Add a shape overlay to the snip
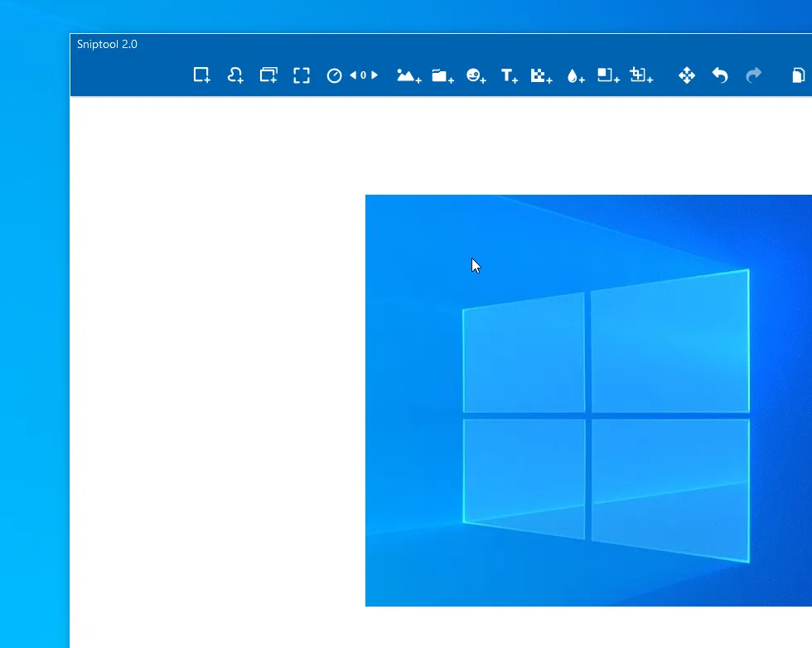 click(x=607, y=75)
